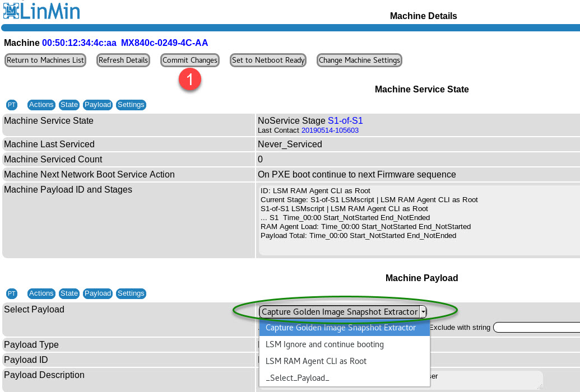The image size is (580, 392).
Task: Jump to Actions in Service State section
Action: 41,105
